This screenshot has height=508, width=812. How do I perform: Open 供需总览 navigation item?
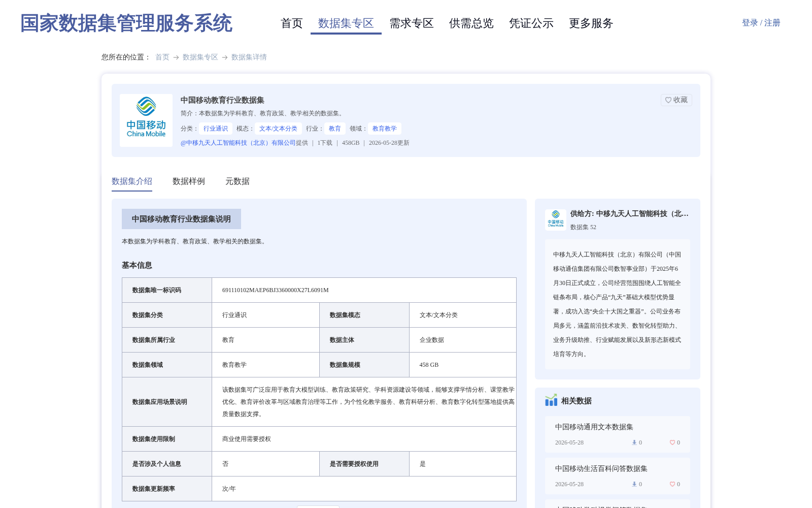[x=471, y=23]
